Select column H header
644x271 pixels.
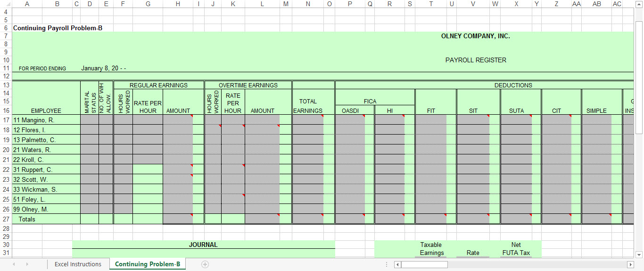(178, 4)
